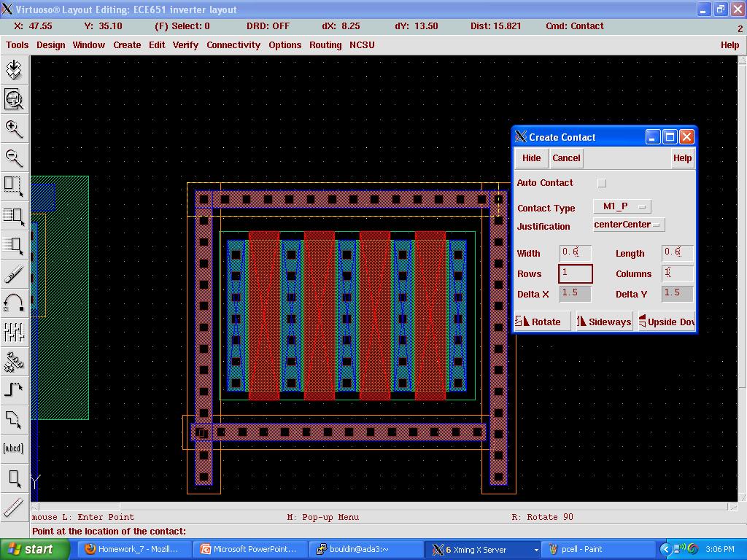The height and width of the screenshot is (560, 747).
Task: Open the main window Help menu
Action: pos(729,44)
